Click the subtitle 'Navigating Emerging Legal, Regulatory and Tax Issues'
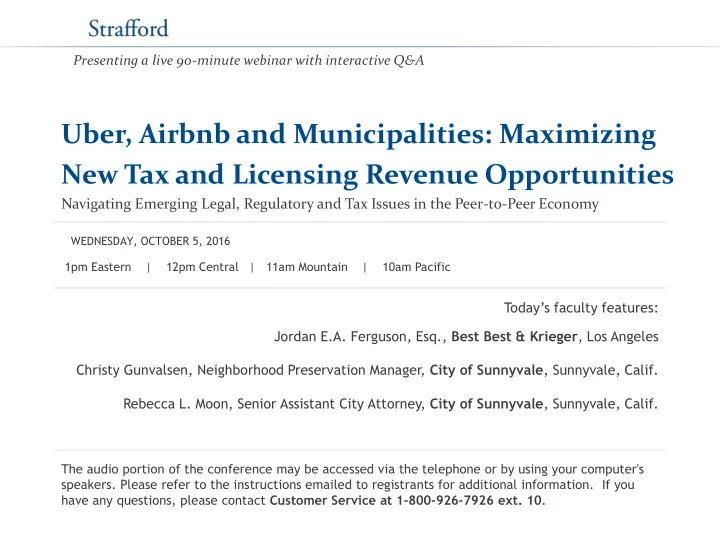720x540 pixels. point(330,204)
